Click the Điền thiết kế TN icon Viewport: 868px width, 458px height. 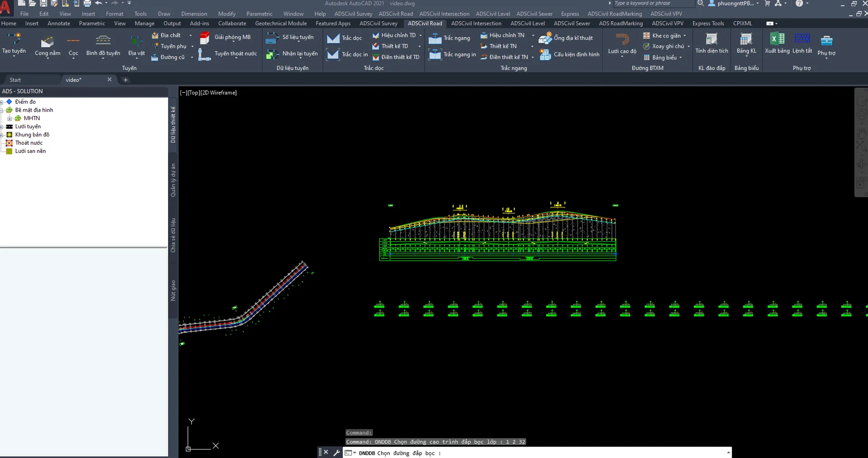coord(484,57)
